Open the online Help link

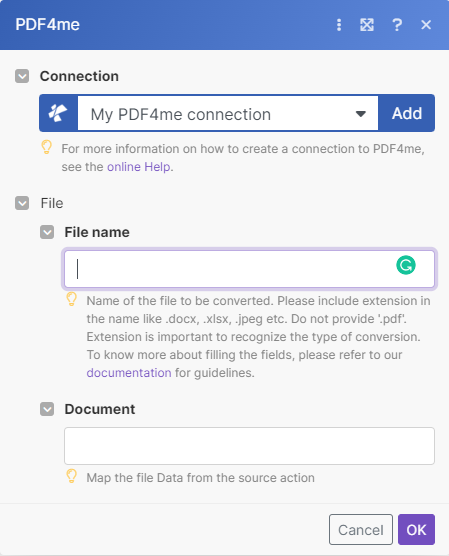pos(139,167)
